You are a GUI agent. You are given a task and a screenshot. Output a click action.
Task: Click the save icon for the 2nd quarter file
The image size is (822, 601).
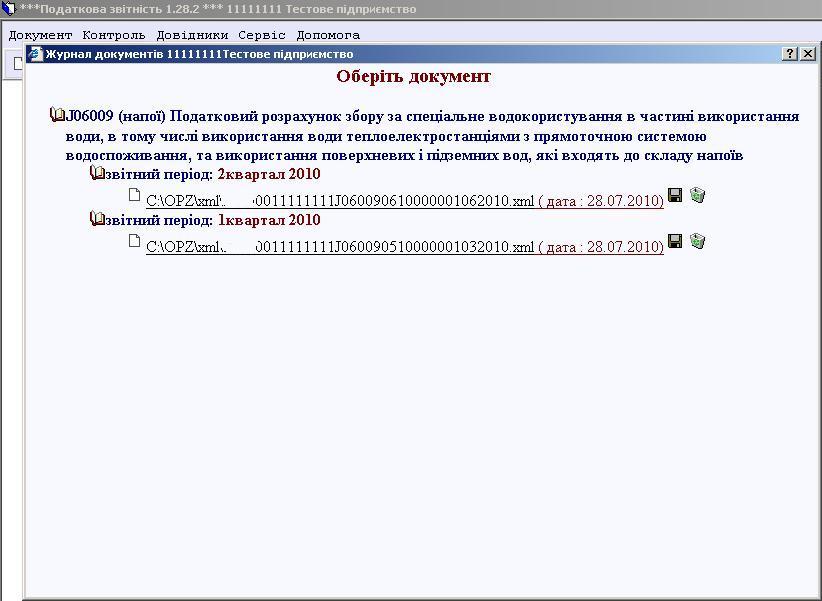675,196
